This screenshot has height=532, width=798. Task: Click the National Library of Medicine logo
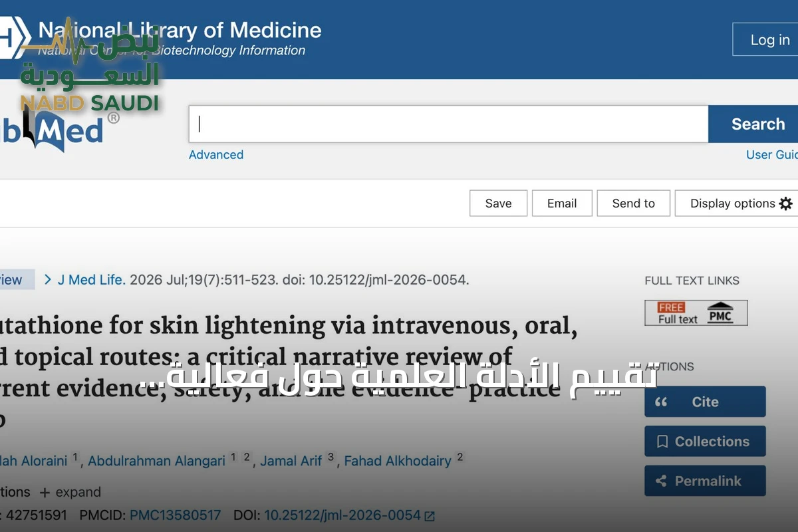[x=161, y=39]
